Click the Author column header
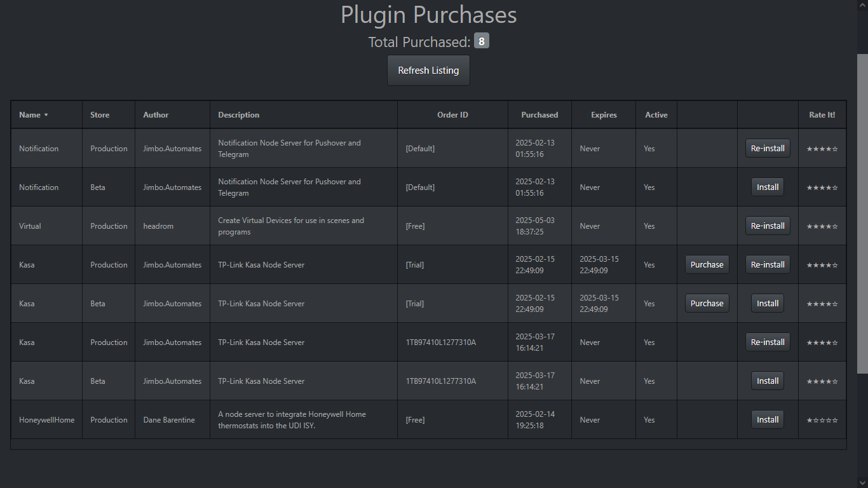The image size is (868, 488). [x=156, y=115]
